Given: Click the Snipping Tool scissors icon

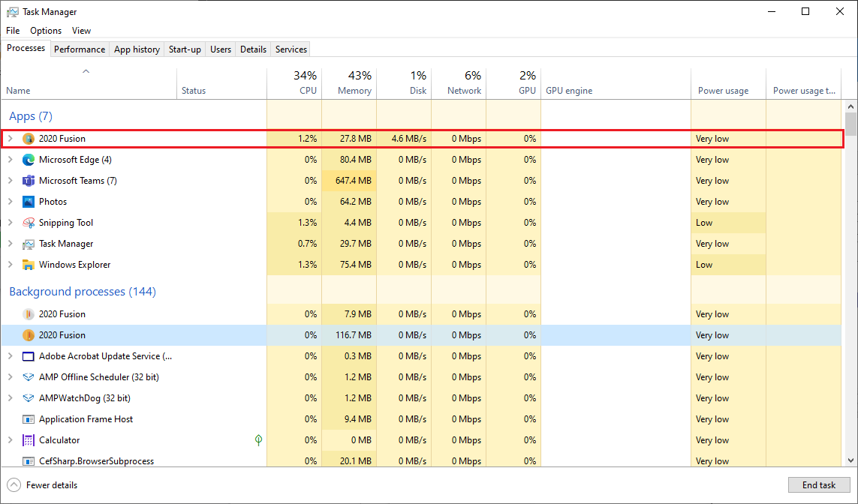Looking at the screenshot, I should point(29,223).
